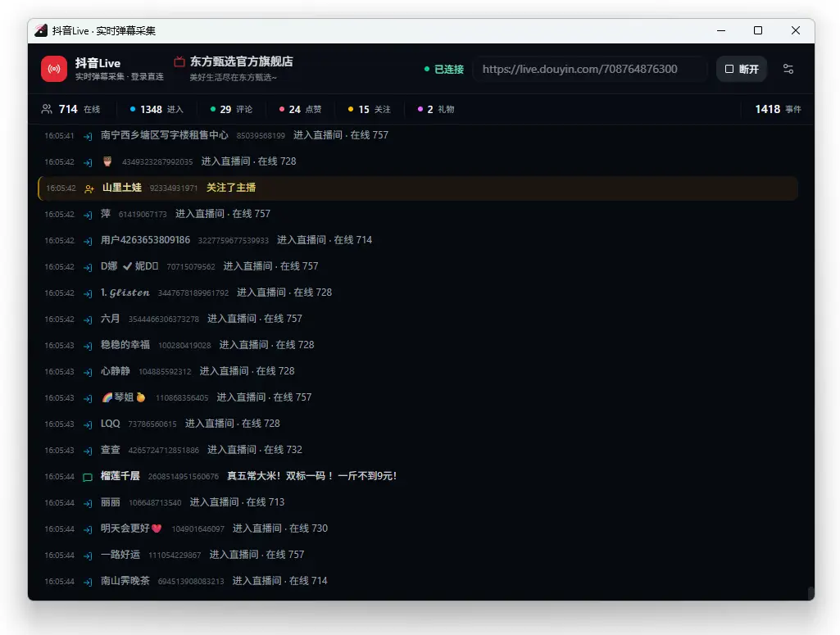
Task: Click the 东方甄选官方旗舰店 streamer title
Action: (x=242, y=61)
